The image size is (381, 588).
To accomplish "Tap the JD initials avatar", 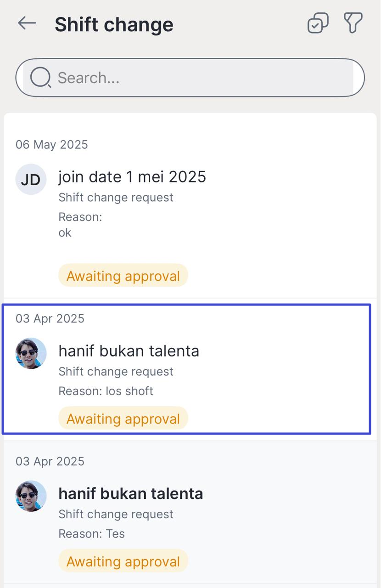I will (x=31, y=179).
